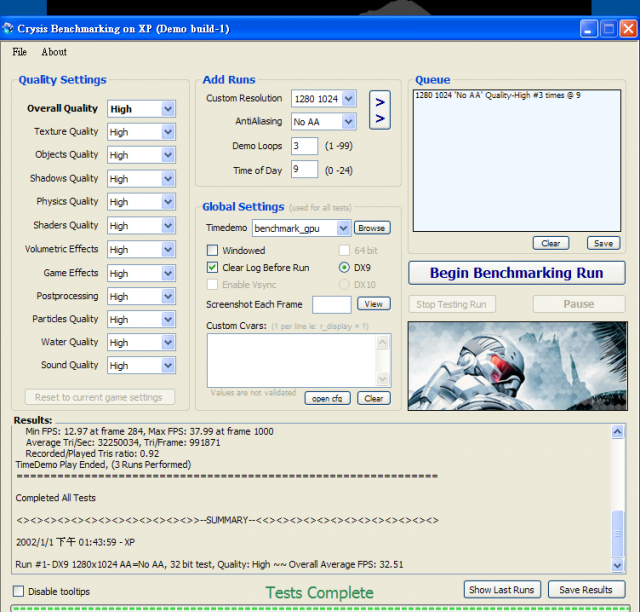
Task: Expand Volumetric Effects dropdown
Action: click(168, 249)
